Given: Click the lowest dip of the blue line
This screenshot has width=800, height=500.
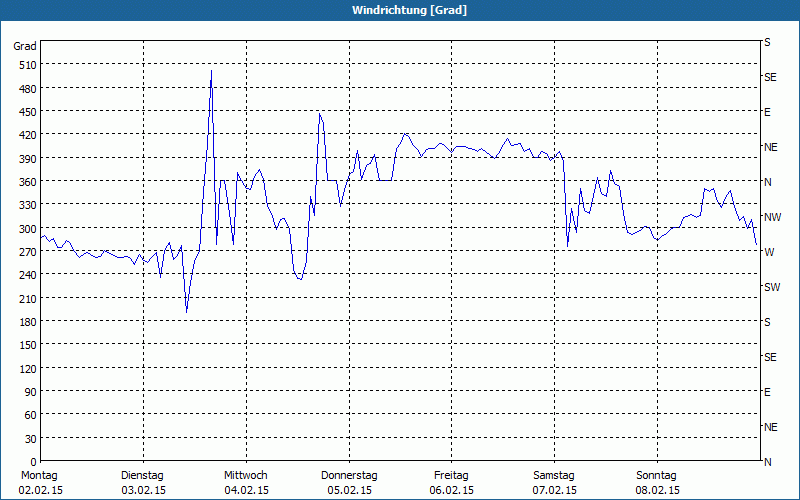Looking at the screenshot, I should point(187,312).
